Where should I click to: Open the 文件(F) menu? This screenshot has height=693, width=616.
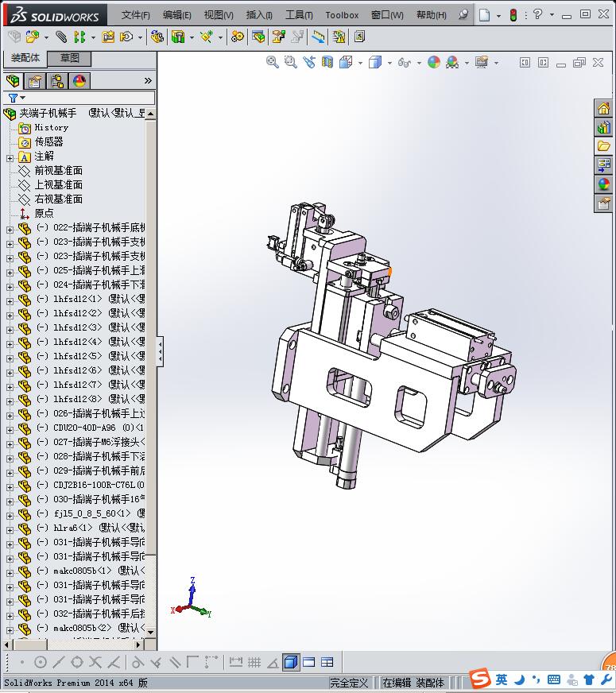(135, 15)
